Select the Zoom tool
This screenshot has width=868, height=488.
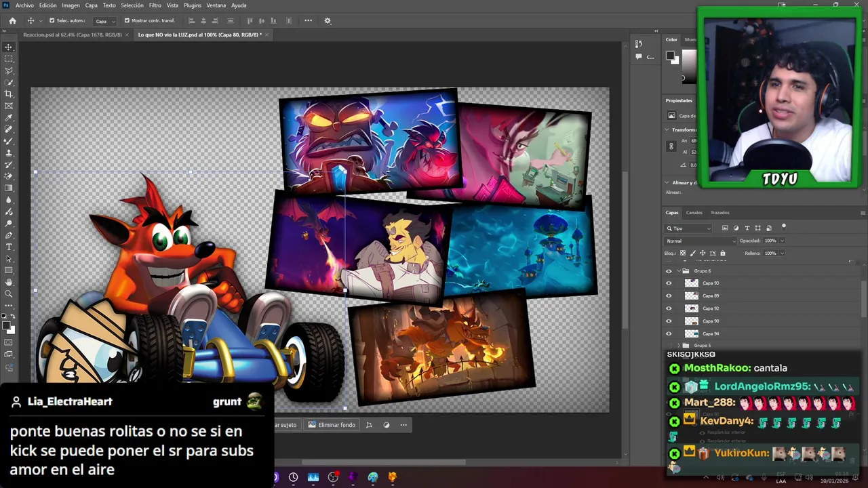(x=9, y=294)
